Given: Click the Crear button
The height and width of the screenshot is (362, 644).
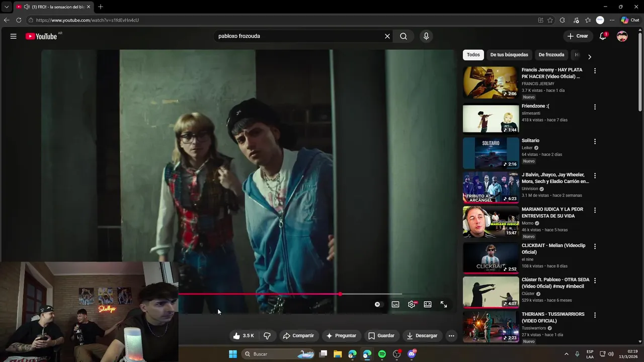Looking at the screenshot, I should [x=578, y=36].
